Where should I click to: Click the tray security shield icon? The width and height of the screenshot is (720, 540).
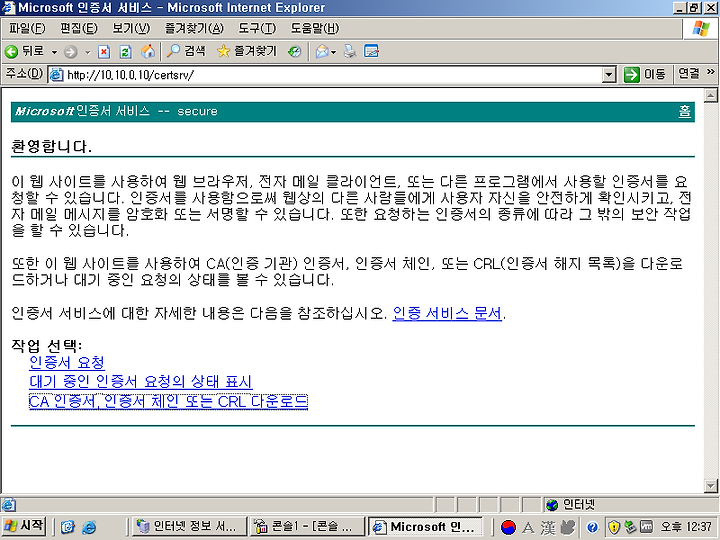[x=614, y=527]
